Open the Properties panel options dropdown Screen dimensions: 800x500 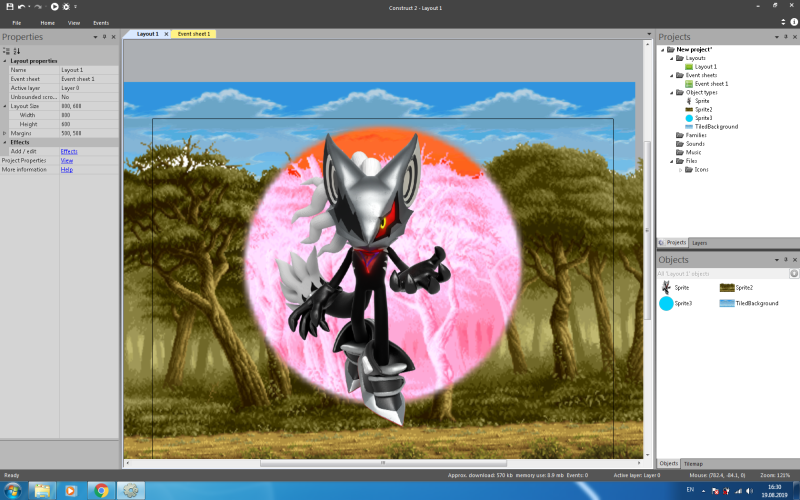point(95,37)
